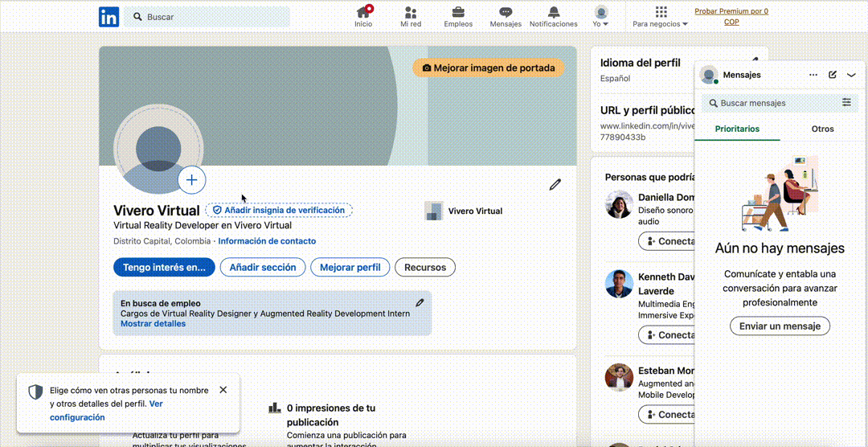Image resolution: width=868 pixels, height=447 pixels.
Task: Open Mensajes in the top navigation bar
Action: [x=506, y=17]
